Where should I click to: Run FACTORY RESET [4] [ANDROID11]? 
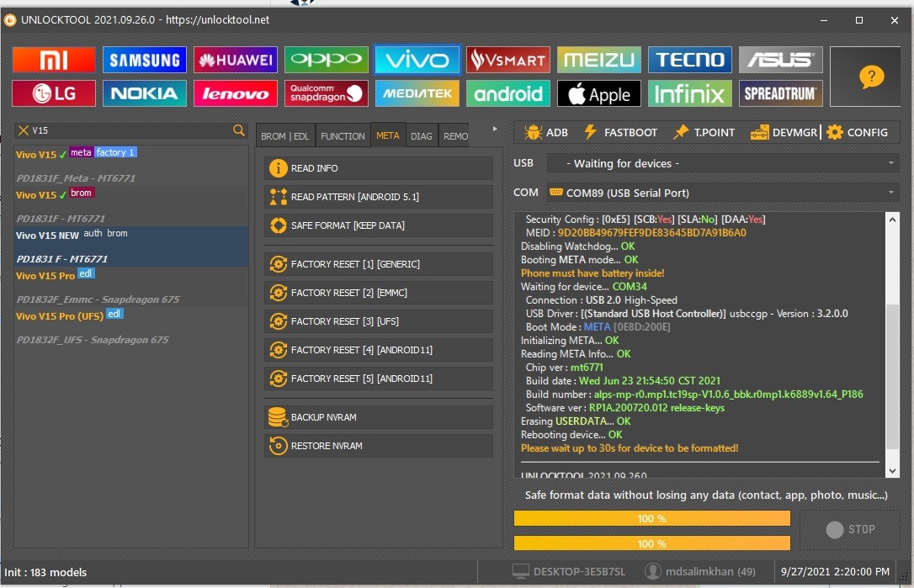pyautogui.click(x=379, y=350)
